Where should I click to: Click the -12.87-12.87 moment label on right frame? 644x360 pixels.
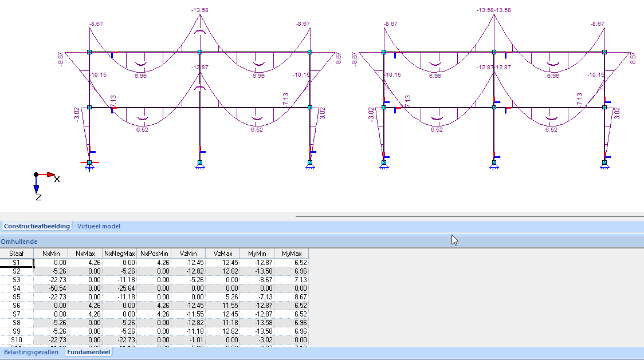pos(494,68)
